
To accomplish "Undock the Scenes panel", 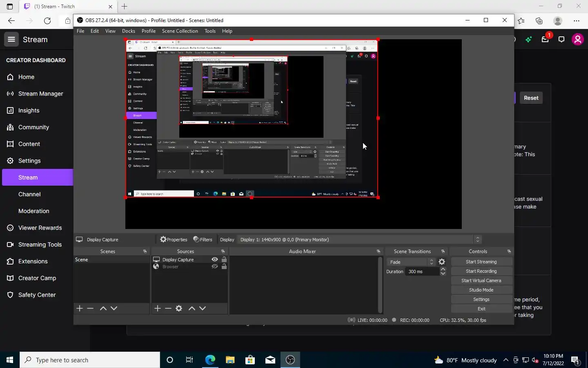I will tap(145, 251).
